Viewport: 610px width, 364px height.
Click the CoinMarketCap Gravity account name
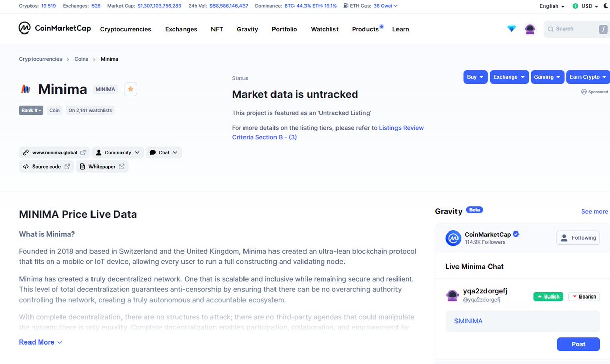[x=488, y=234]
